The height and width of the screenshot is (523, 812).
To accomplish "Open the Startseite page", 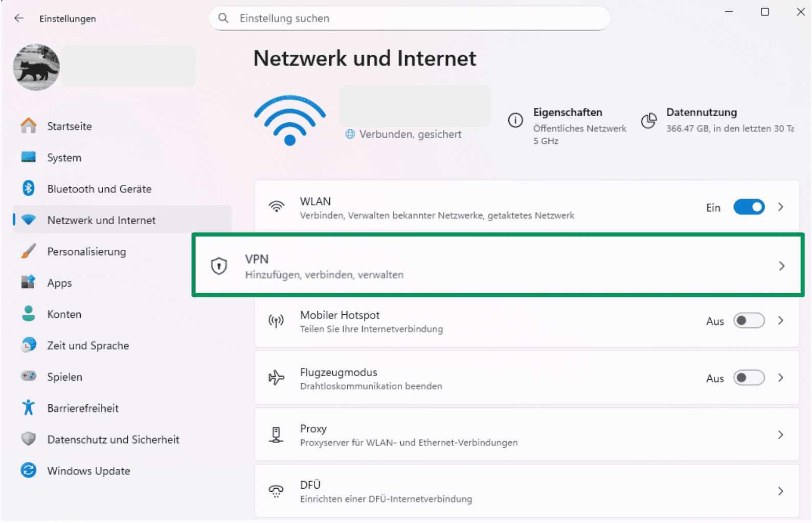I will (69, 126).
